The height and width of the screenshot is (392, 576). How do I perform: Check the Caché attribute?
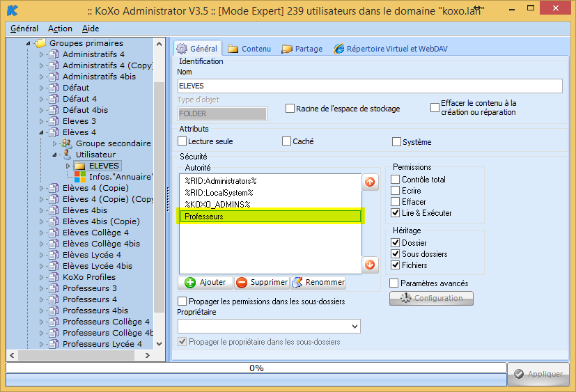(286, 141)
